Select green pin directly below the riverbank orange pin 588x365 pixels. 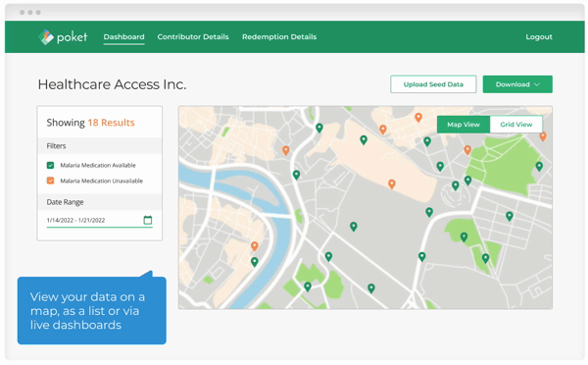[254, 262]
